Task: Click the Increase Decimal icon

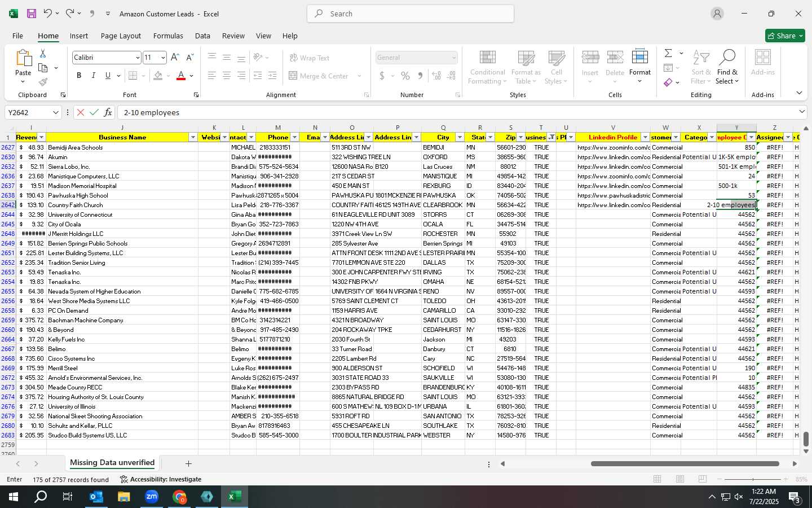Action: (436, 76)
